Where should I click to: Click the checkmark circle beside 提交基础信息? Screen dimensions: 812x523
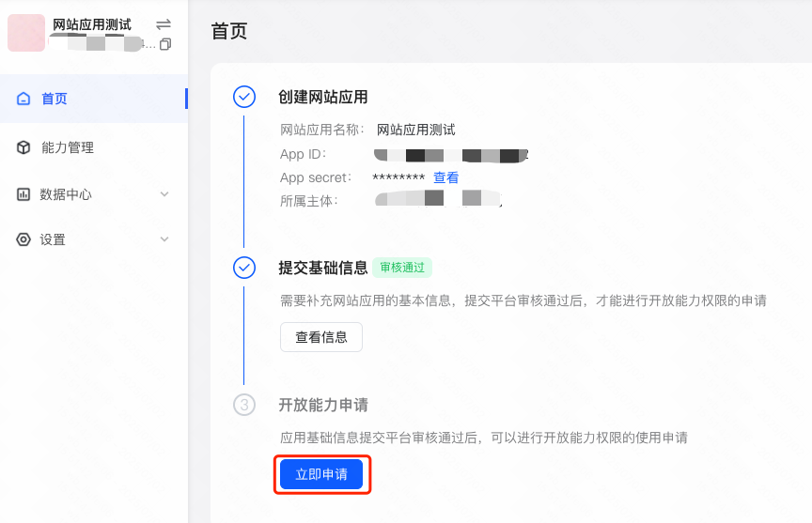244,268
